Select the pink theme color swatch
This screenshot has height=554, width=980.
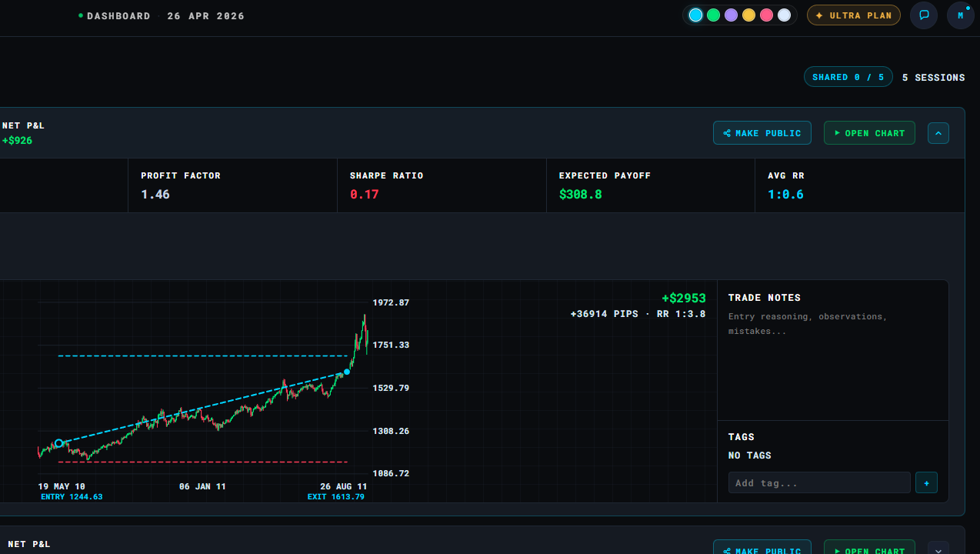766,15
